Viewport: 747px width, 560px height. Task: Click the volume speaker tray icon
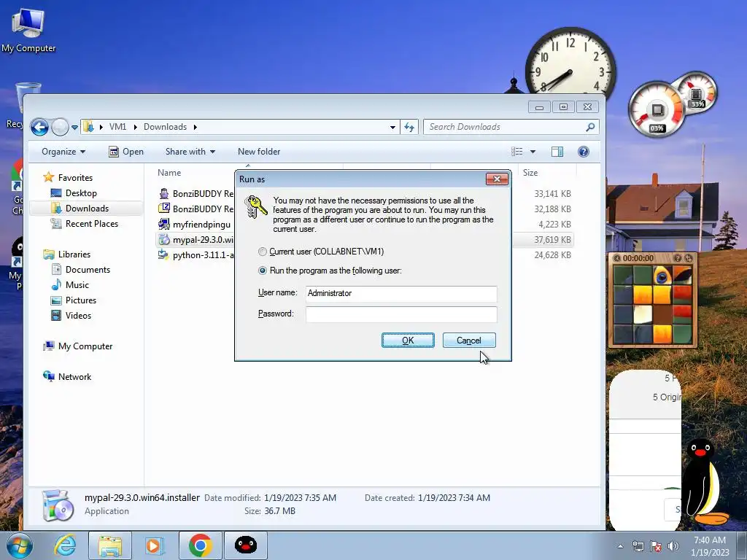pyautogui.click(x=673, y=546)
